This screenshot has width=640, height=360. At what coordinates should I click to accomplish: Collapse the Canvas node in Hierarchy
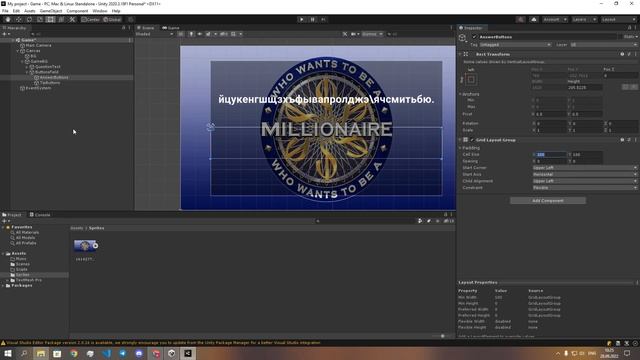(x=18, y=51)
